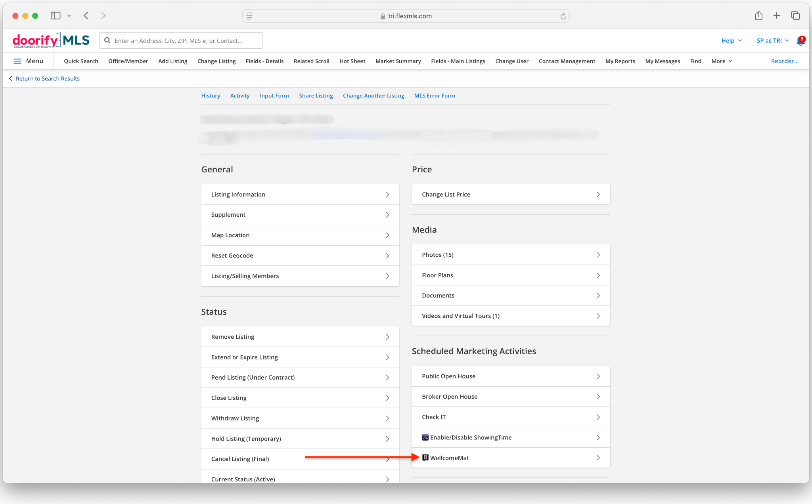Click the ShowingTime icon
The image size is (812, 504).
pos(425,437)
